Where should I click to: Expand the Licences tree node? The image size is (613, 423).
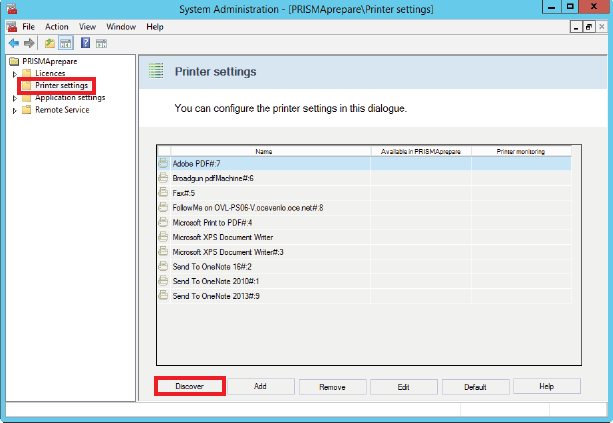[14, 73]
